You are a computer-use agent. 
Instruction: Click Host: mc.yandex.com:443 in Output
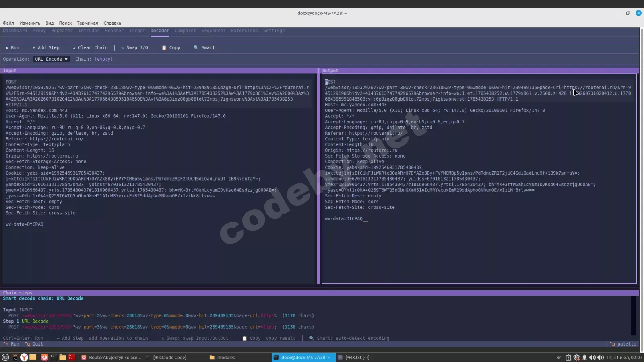click(x=356, y=105)
